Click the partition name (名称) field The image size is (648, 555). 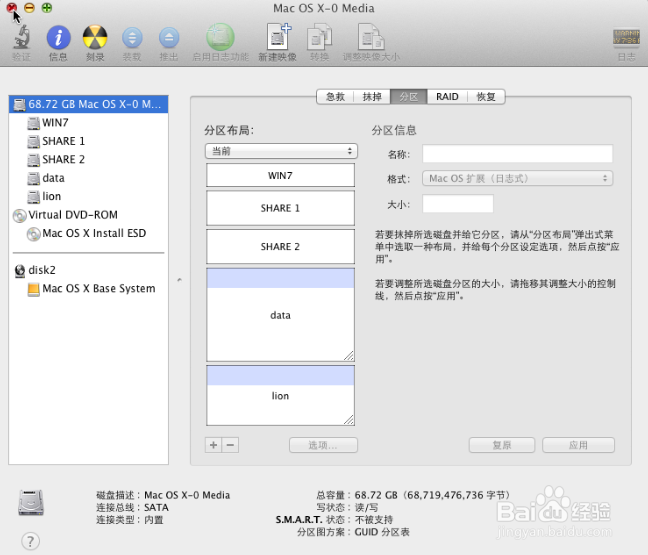click(517, 154)
